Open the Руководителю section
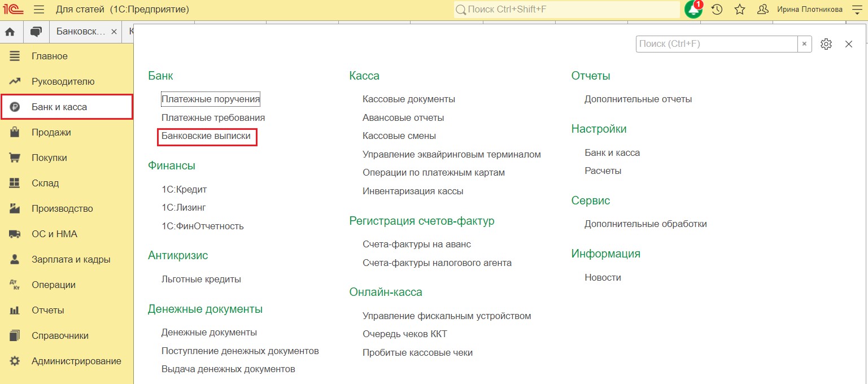The height and width of the screenshot is (384, 868). (x=67, y=81)
